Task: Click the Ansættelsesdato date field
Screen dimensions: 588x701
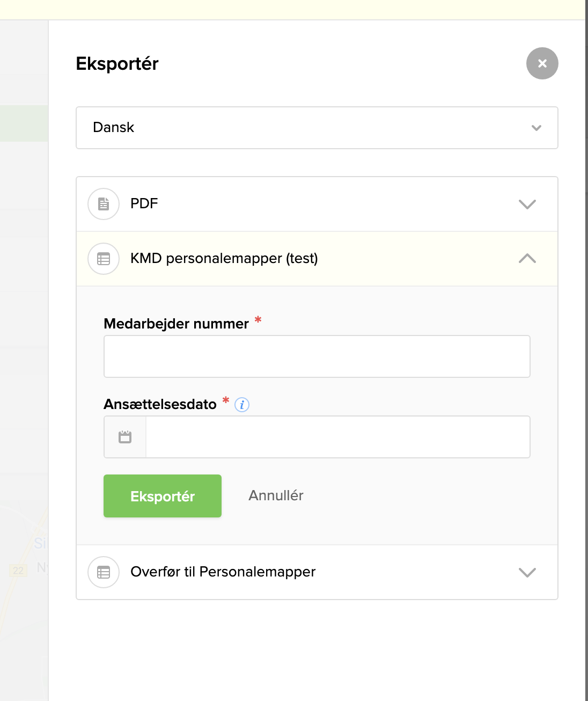Action: tap(338, 437)
